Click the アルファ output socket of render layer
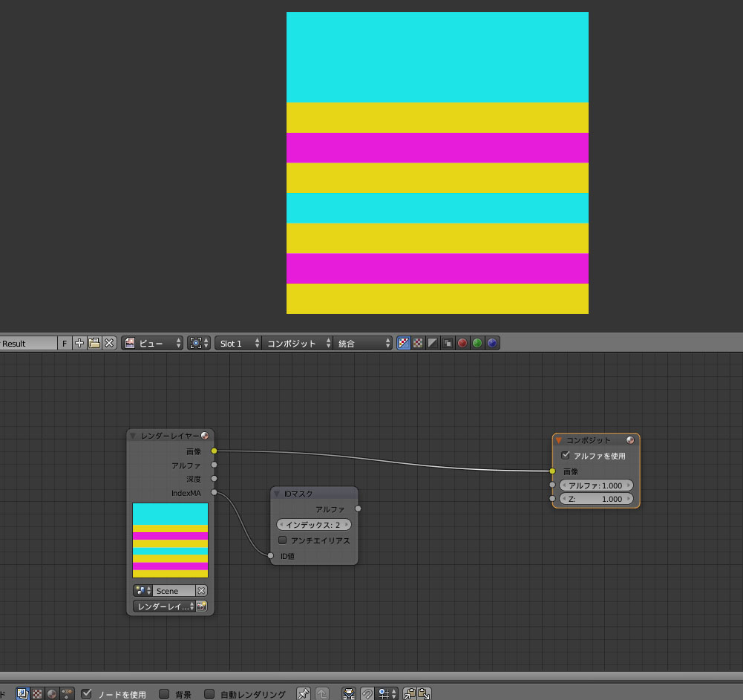The height and width of the screenshot is (700, 743). 215,465
